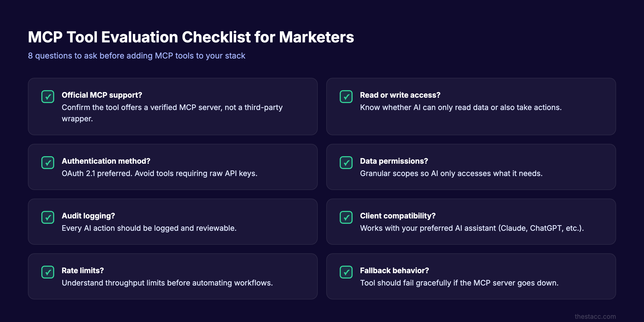This screenshot has width=644, height=322.
Task: Click the Data permissions checkmark icon
Action: (346, 163)
